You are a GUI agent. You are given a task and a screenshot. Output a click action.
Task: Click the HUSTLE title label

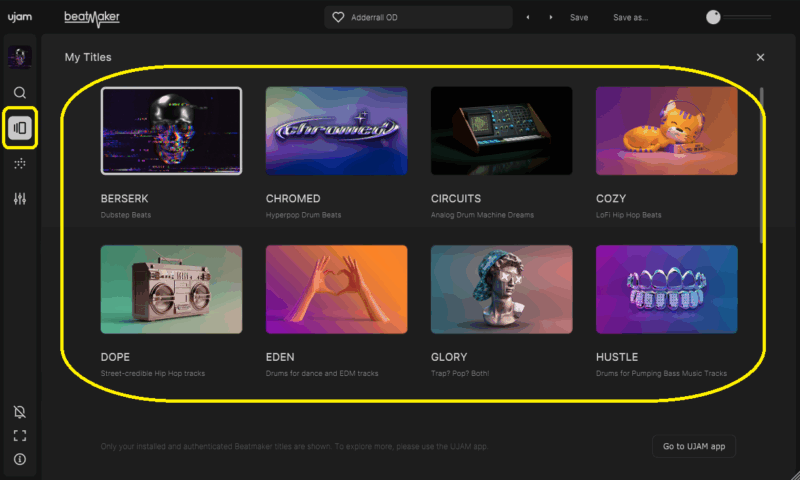(x=617, y=357)
